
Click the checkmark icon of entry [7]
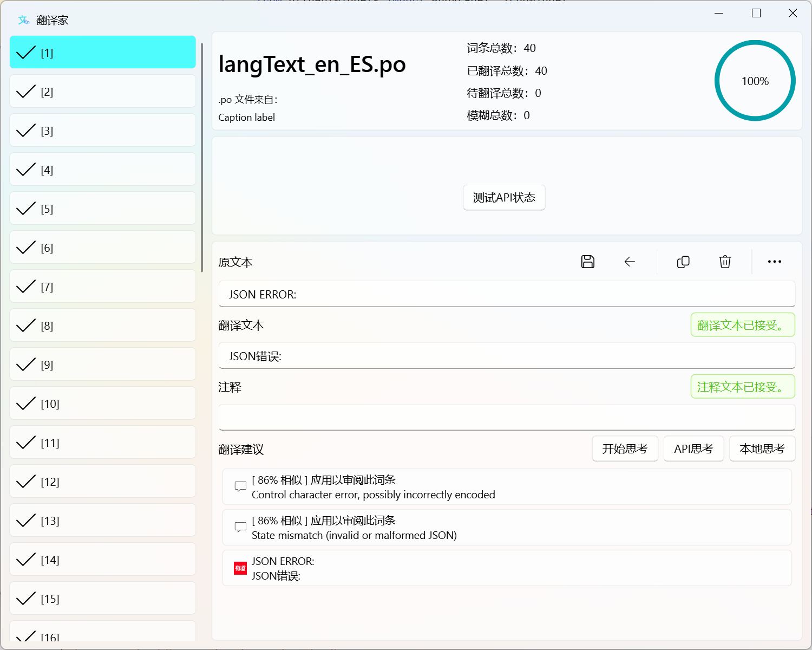pyautogui.click(x=25, y=287)
